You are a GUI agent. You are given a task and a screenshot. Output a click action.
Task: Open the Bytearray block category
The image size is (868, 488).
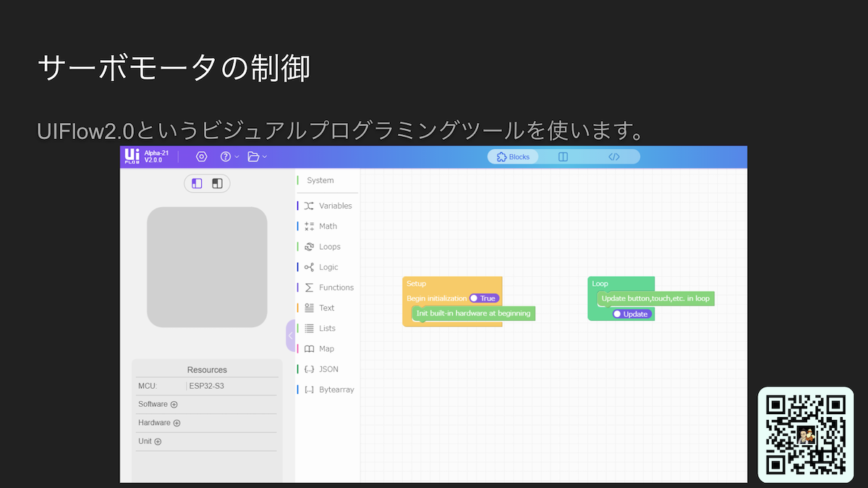328,390
